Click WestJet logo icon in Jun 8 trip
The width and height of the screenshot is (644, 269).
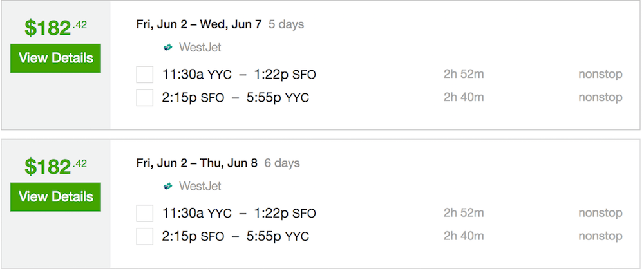[167, 187]
